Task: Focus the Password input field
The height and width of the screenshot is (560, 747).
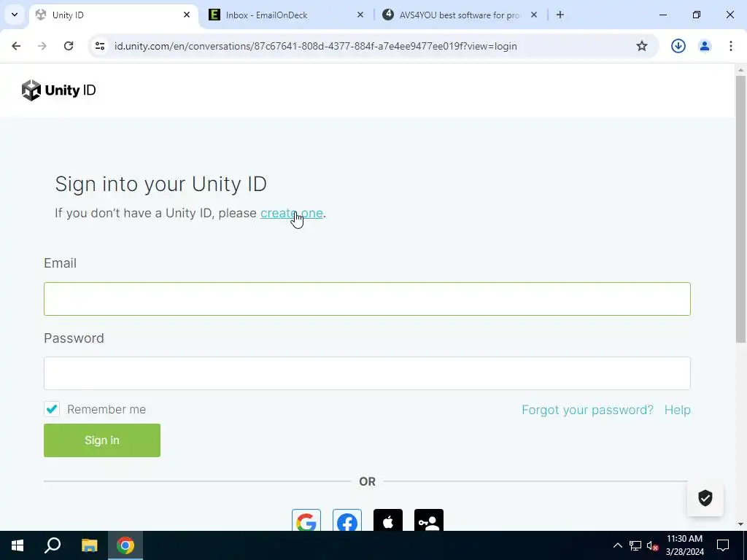Action: pos(367,373)
